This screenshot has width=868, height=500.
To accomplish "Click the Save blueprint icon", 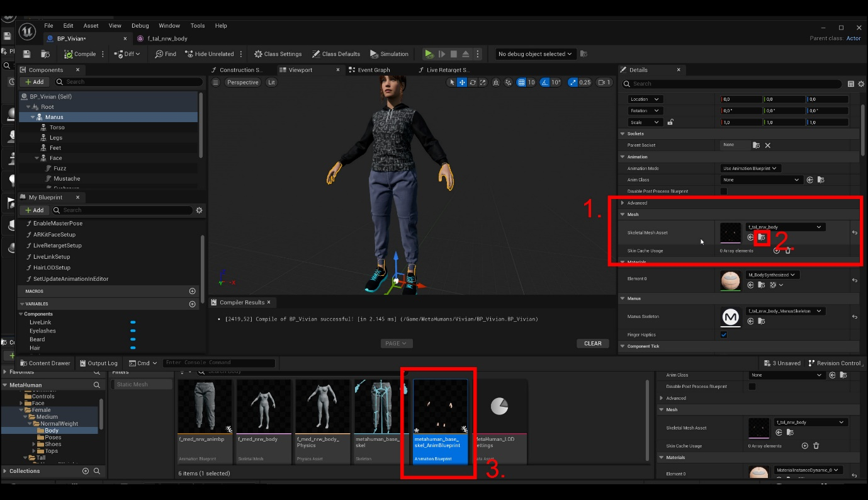I will [26, 54].
